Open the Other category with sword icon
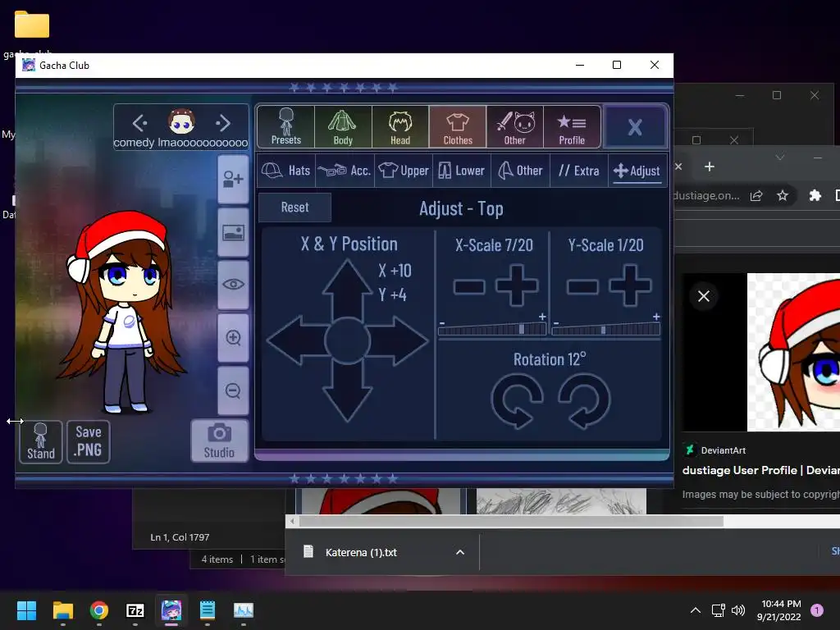Screen dimensions: 840x630 pos(515,126)
